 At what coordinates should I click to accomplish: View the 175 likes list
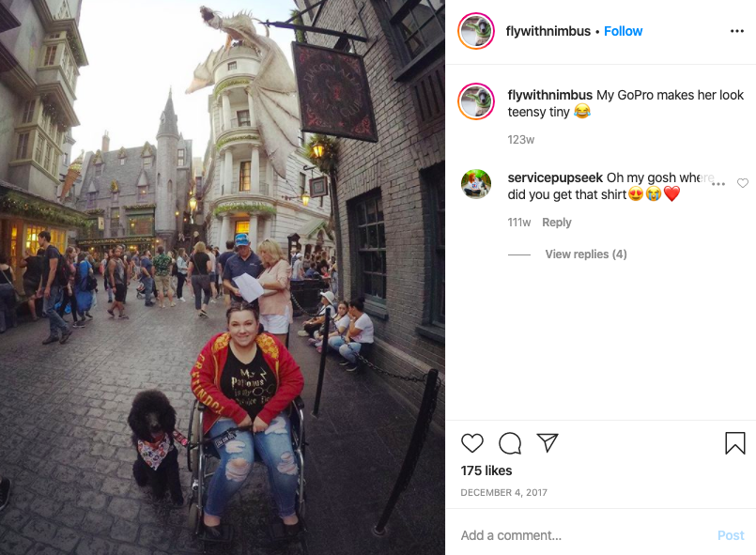click(486, 470)
